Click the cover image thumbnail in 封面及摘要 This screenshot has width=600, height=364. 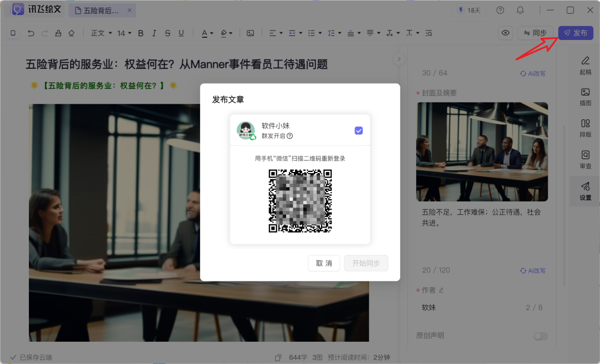[482, 151]
